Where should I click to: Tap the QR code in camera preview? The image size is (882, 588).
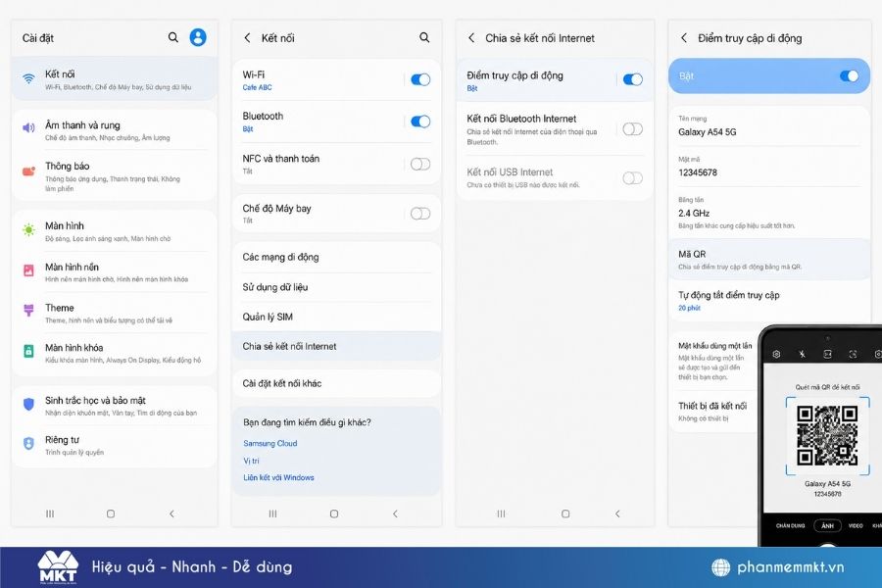[827, 435]
